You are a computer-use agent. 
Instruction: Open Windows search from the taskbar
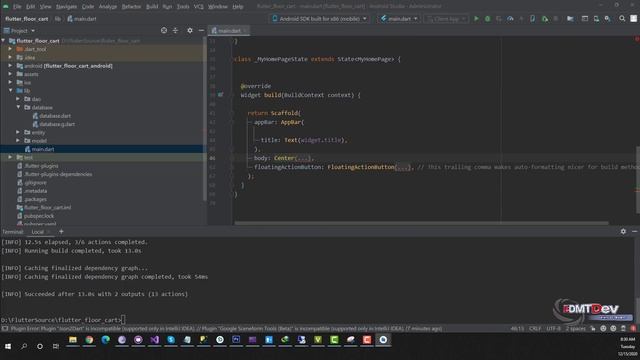(24, 347)
